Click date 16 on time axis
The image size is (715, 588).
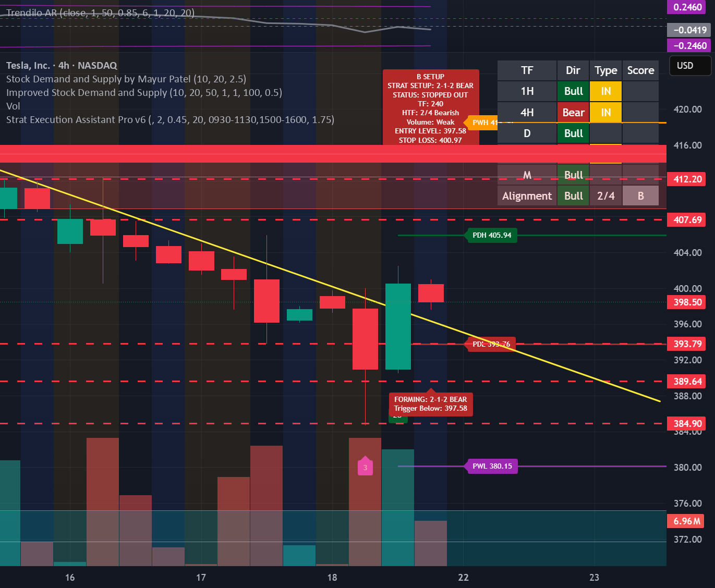[70, 577]
